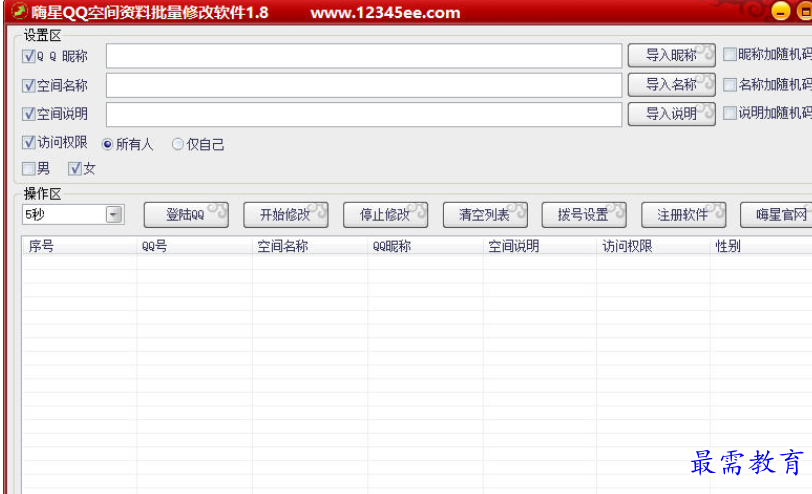Sort by the 序号 column header
Screen dimensions: 812x494
(x=79, y=246)
